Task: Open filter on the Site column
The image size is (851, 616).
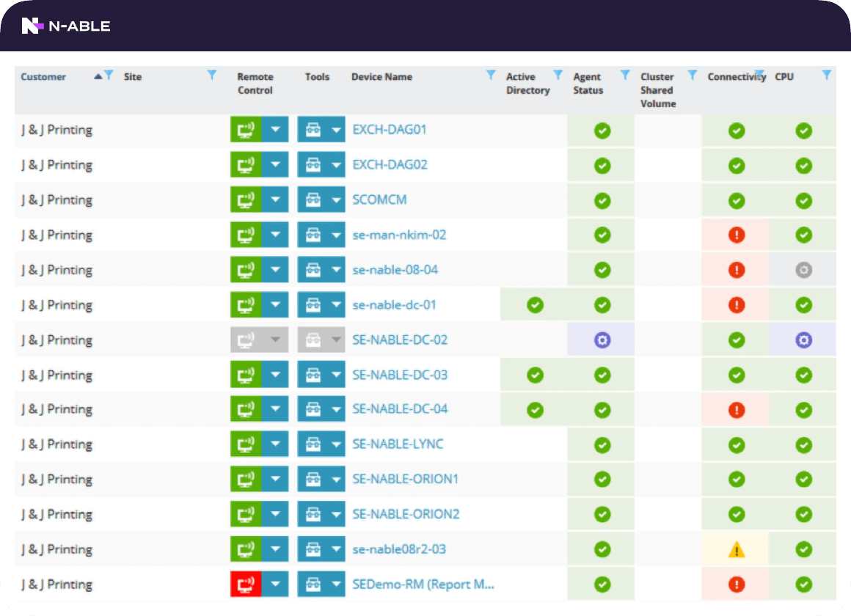Action: point(212,75)
